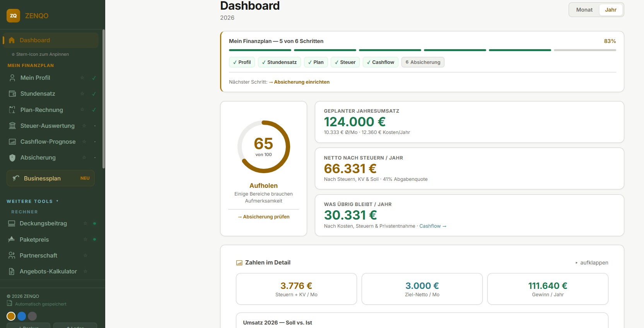Select the Stundensatz step chip in Finanzplan
Viewport: 644px width, 328px height.
coord(279,62)
